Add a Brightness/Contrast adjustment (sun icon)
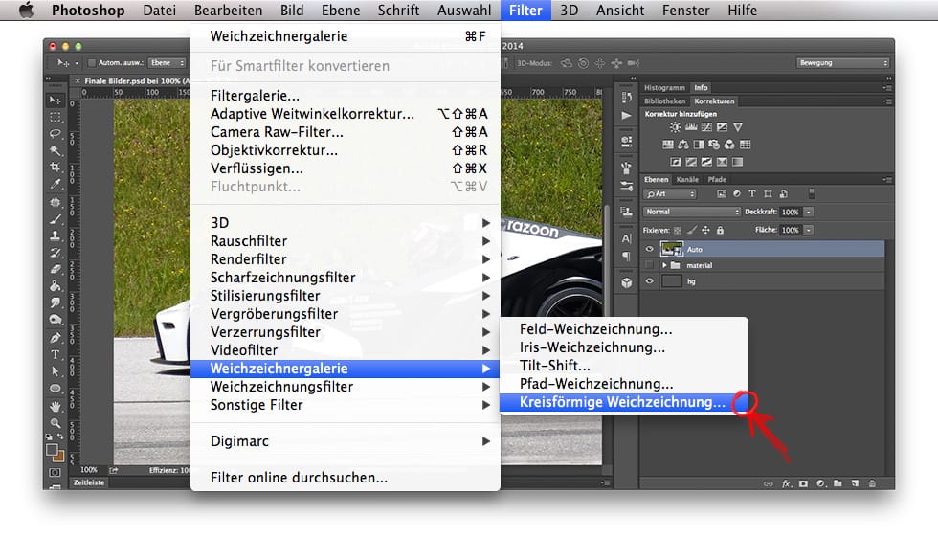The height and width of the screenshot is (560, 938). click(675, 126)
